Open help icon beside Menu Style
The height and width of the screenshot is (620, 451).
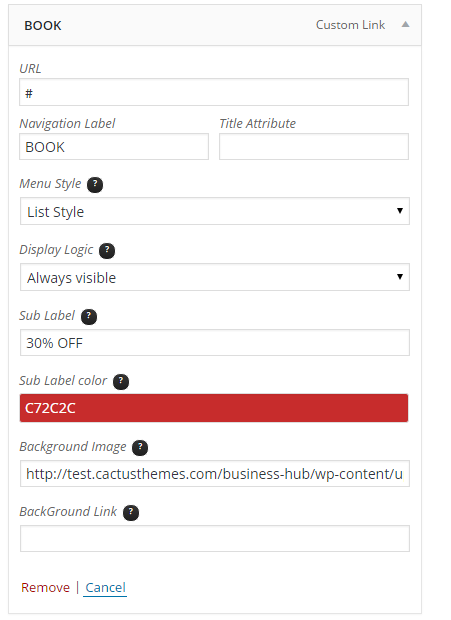95,185
